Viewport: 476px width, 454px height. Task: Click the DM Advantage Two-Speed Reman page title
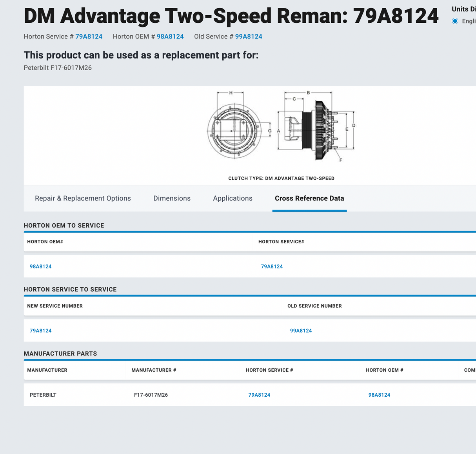[231, 16]
